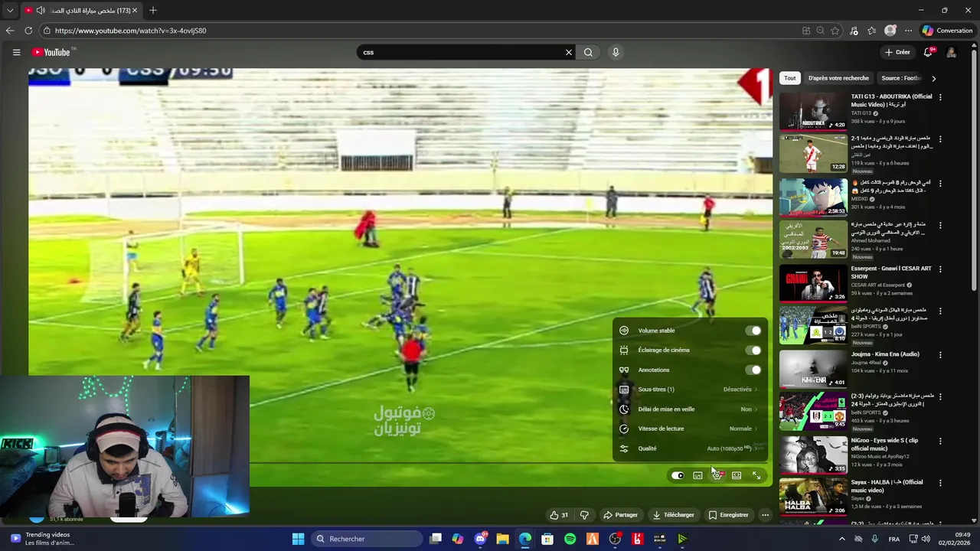Click the Créer button
Screen dimensions: 980x551
click(897, 52)
